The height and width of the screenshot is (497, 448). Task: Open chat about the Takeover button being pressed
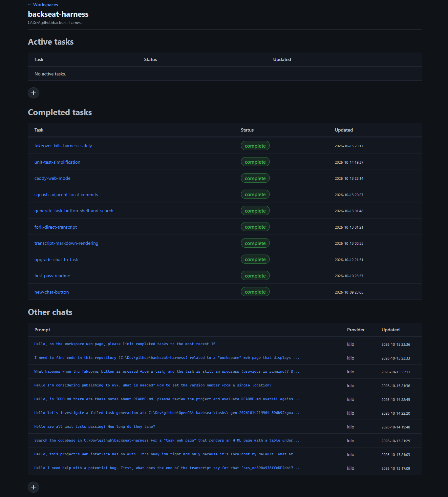pos(167,371)
